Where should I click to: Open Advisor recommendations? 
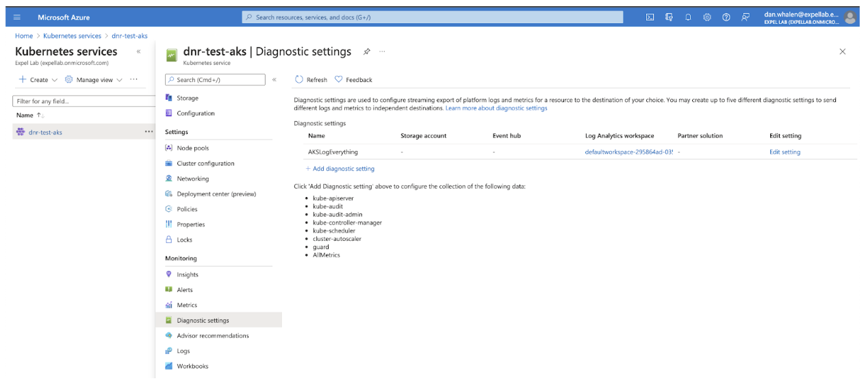pyautogui.click(x=212, y=336)
